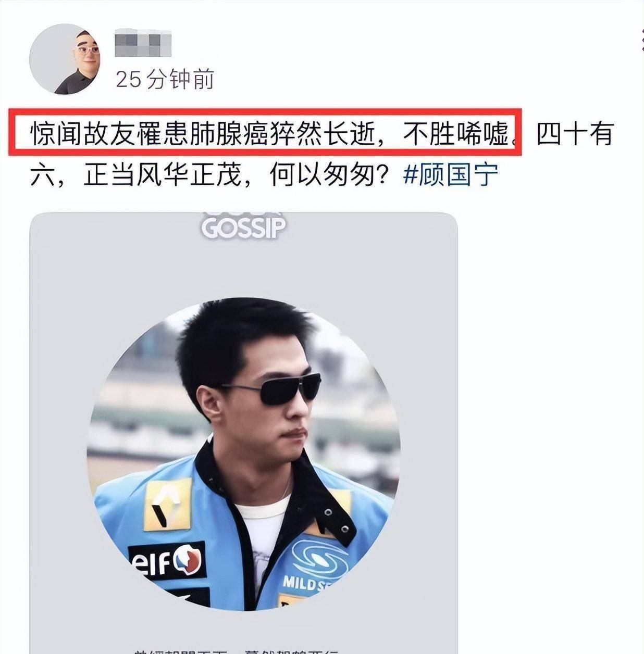Open the #顾国宁 hashtag topic
The height and width of the screenshot is (654, 644).
pyautogui.click(x=451, y=175)
